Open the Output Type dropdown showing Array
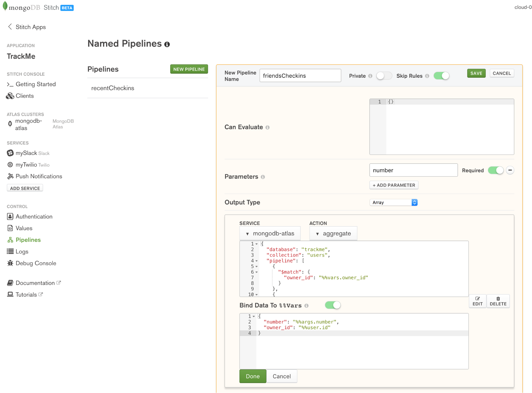Viewport: 532px width, 393px height. click(393, 202)
